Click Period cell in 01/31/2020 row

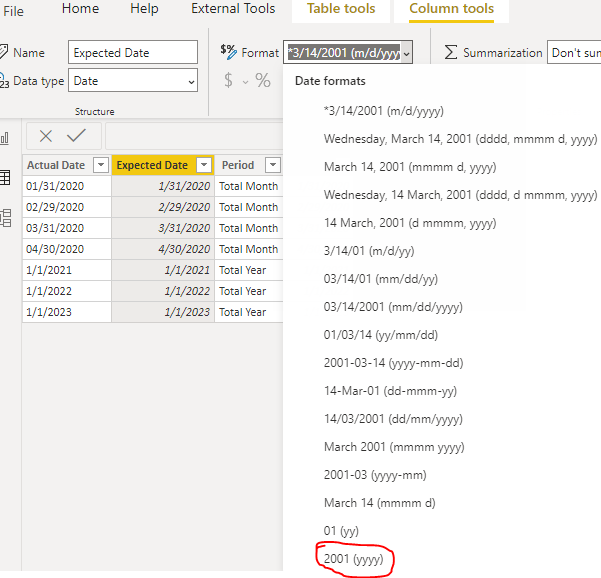pyautogui.click(x=249, y=186)
